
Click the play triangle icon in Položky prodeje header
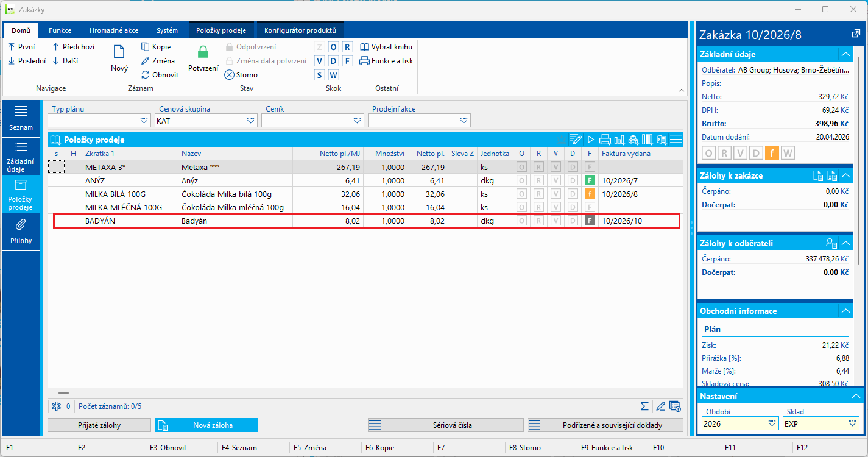590,140
